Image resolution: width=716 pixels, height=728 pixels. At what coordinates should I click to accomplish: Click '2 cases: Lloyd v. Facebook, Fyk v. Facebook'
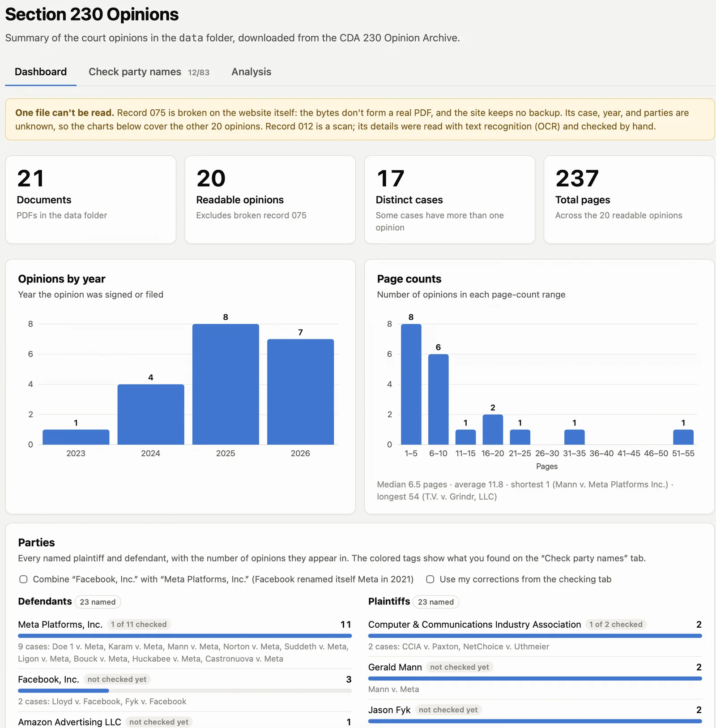pyautogui.click(x=102, y=702)
